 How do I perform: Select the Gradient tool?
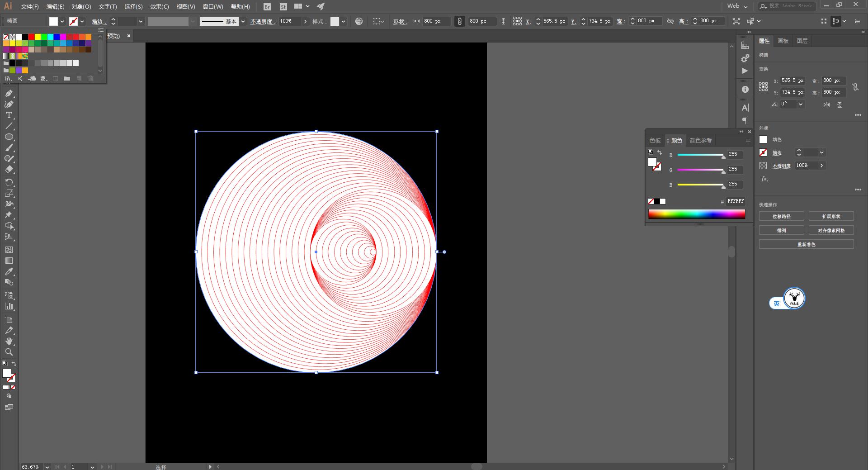[x=9, y=261]
